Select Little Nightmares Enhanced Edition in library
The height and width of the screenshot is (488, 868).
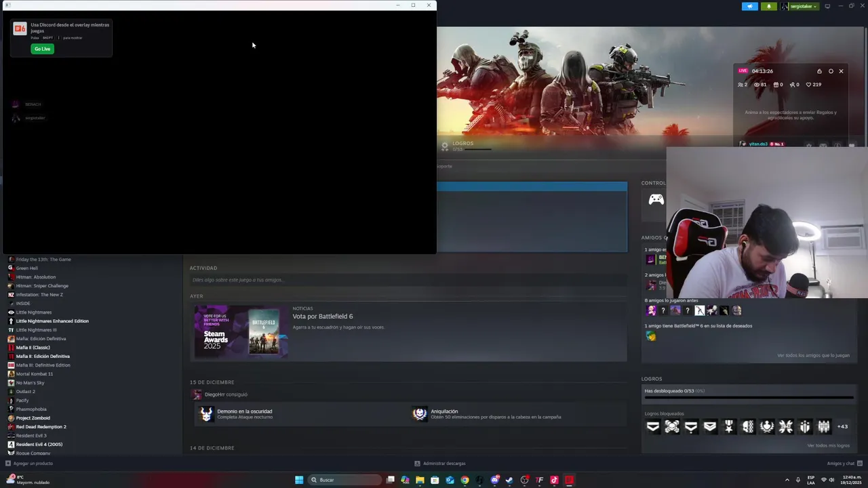point(52,321)
